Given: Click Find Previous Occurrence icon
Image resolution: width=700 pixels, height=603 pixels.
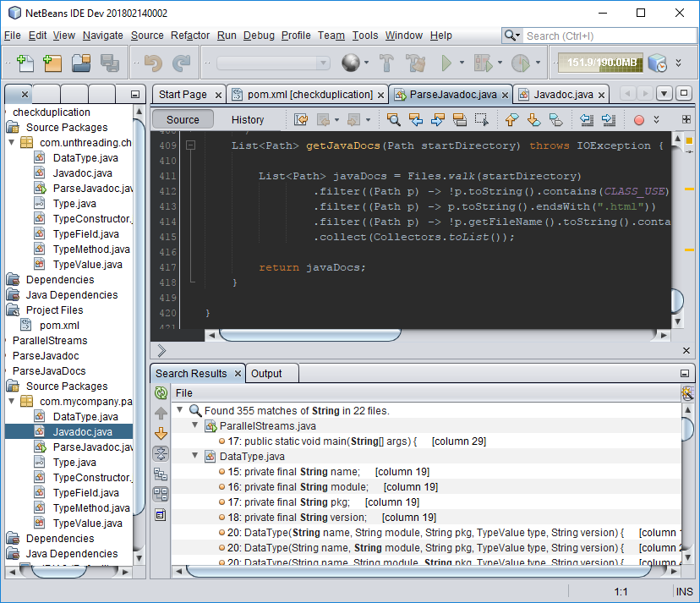Looking at the screenshot, I should click(x=416, y=119).
